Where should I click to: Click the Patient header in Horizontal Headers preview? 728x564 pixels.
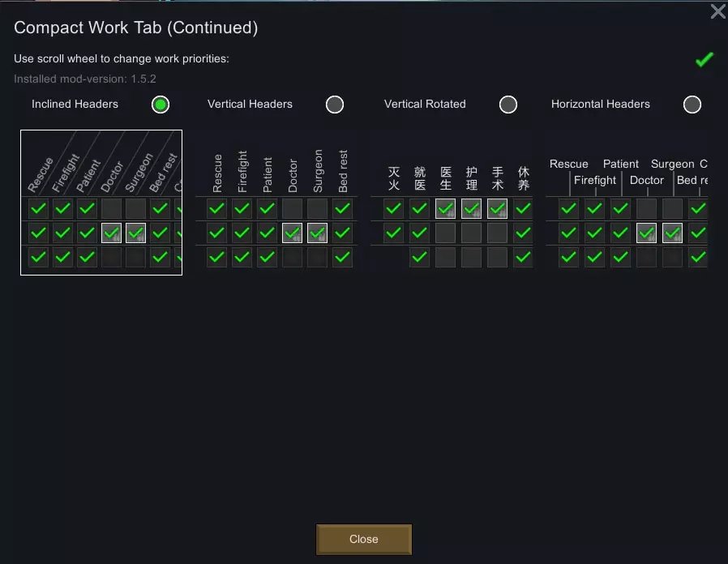point(621,164)
